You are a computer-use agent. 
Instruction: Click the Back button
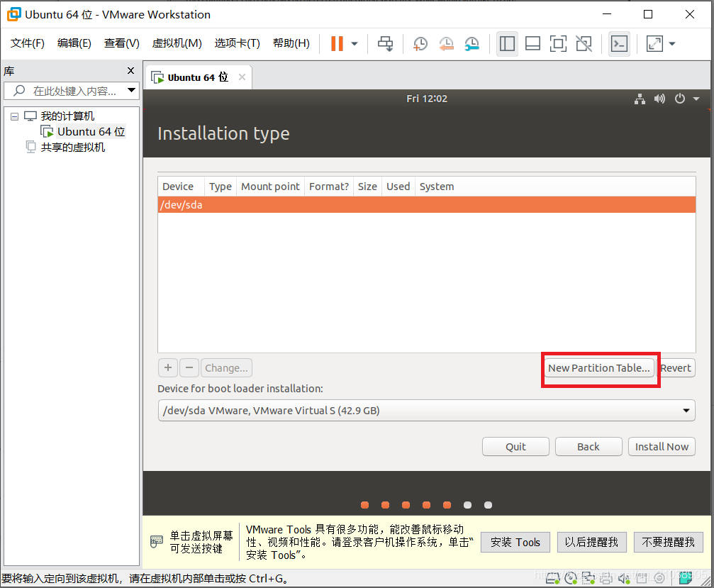click(x=589, y=447)
